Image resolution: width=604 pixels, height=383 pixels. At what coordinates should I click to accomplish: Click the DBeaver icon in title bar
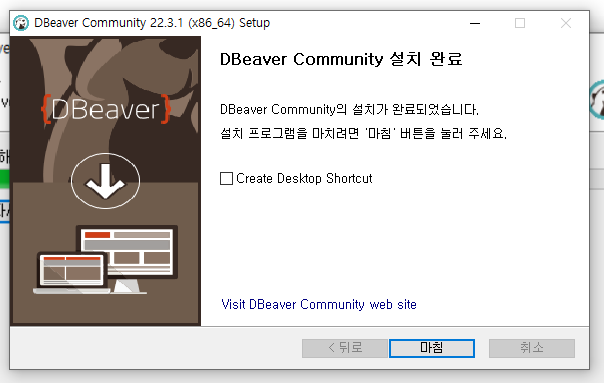(21, 23)
